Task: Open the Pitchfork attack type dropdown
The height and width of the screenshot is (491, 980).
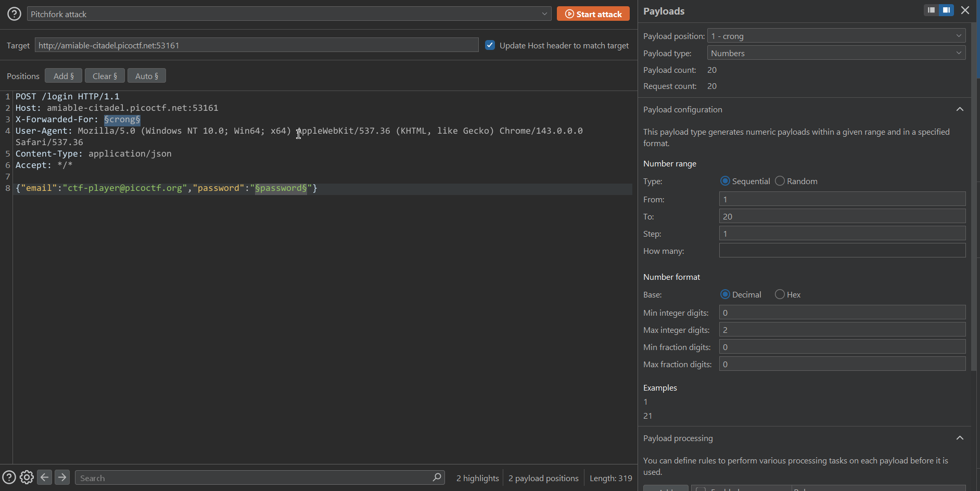Action: click(289, 14)
